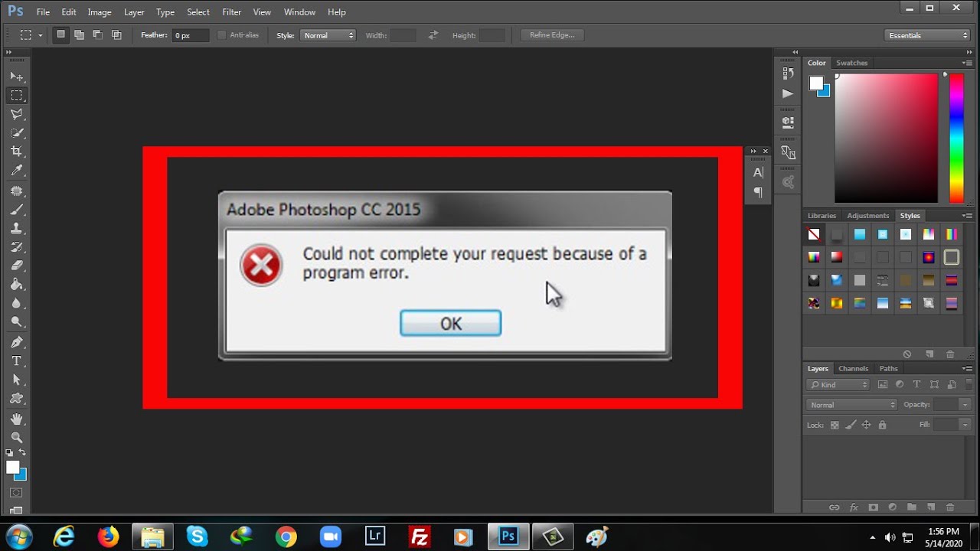
Task: Click the Refine Edge button
Action: [x=551, y=34]
